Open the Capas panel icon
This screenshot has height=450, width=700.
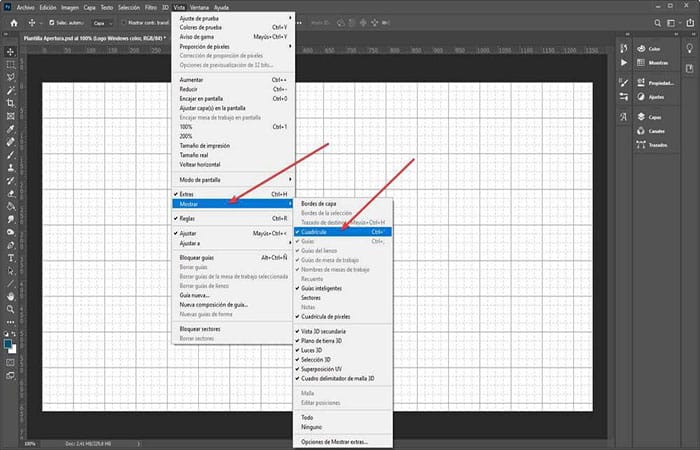click(x=641, y=117)
